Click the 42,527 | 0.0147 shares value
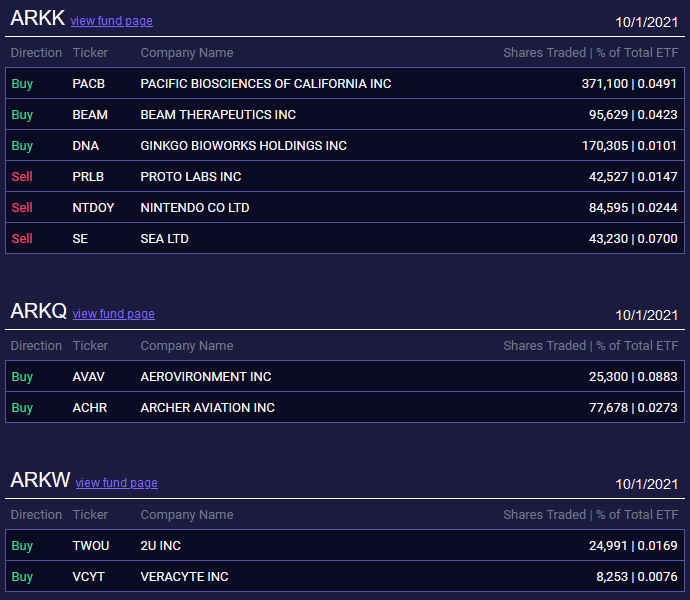Viewport: 690px width, 600px height. pyautogui.click(x=633, y=177)
